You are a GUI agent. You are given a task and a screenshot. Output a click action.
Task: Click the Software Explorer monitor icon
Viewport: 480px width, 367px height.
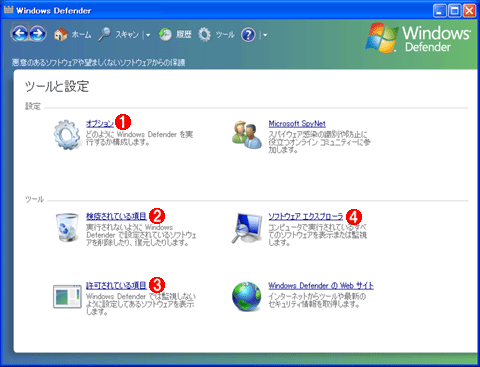[x=247, y=228]
